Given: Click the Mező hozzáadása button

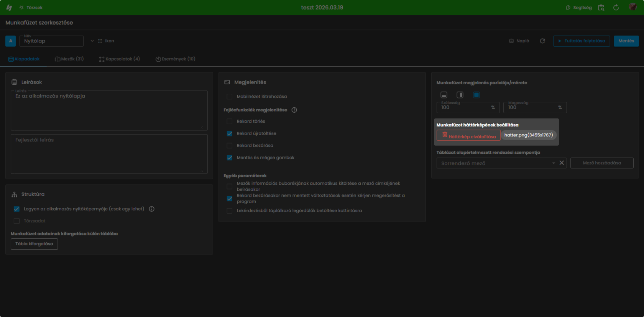Looking at the screenshot, I should tap(602, 163).
